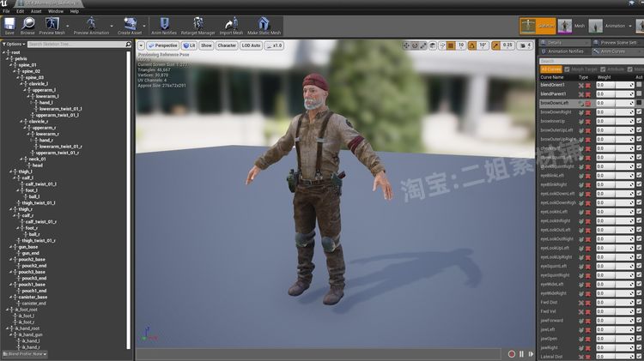Click the Character button in viewport

pos(227,45)
